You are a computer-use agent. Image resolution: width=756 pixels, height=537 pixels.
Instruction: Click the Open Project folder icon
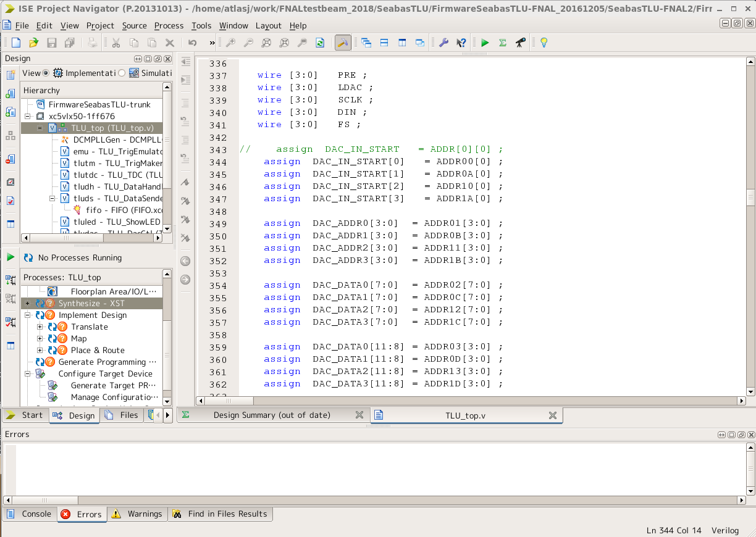click(34, 43)
